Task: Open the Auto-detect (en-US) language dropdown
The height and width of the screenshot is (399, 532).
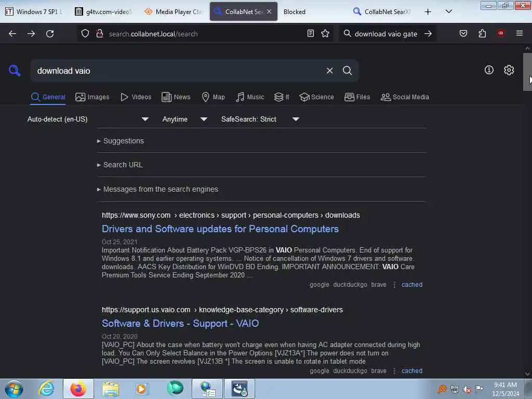Action: point(88,119)
